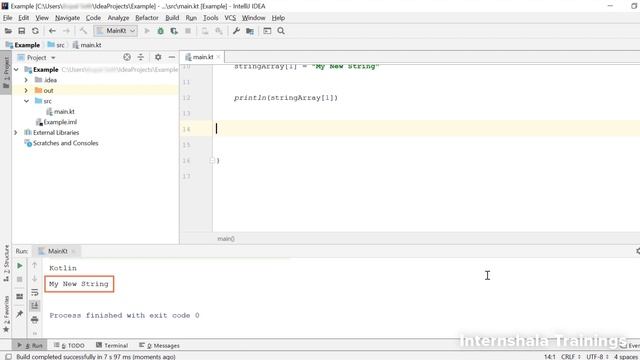Toggle pin tab in Run panel
This screenshot has width=640, height=360.
coord(20,313)
